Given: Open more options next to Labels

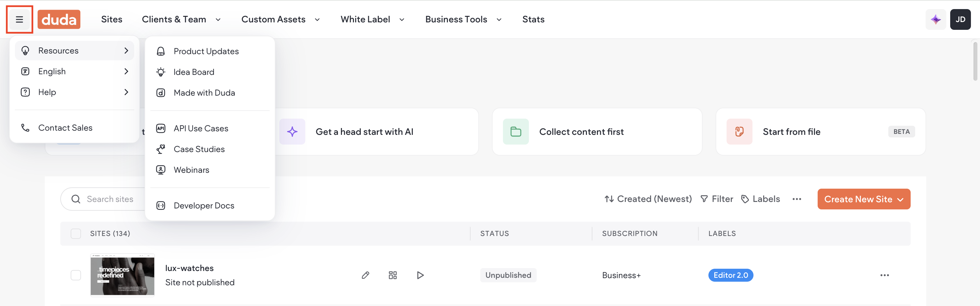Looking at the screenshot, I should [797, 199].
